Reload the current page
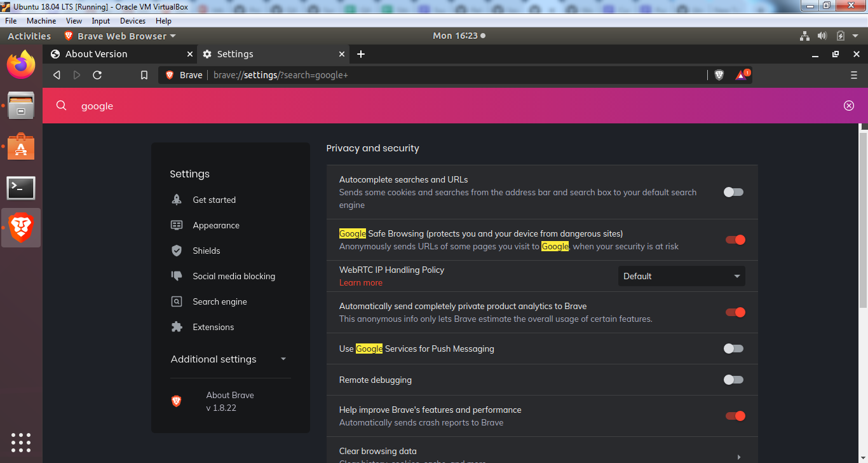The image size is (868, 463). pos(97,75)
